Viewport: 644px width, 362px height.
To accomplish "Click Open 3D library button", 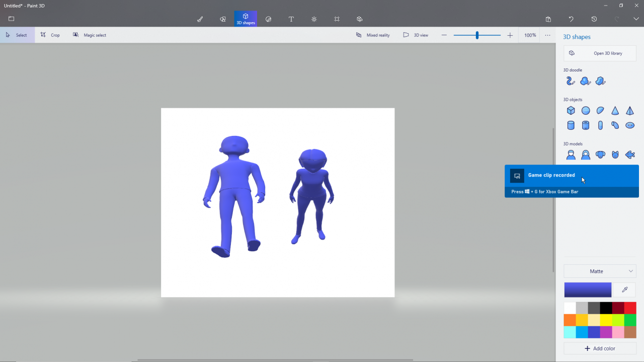I will point(600,53).
